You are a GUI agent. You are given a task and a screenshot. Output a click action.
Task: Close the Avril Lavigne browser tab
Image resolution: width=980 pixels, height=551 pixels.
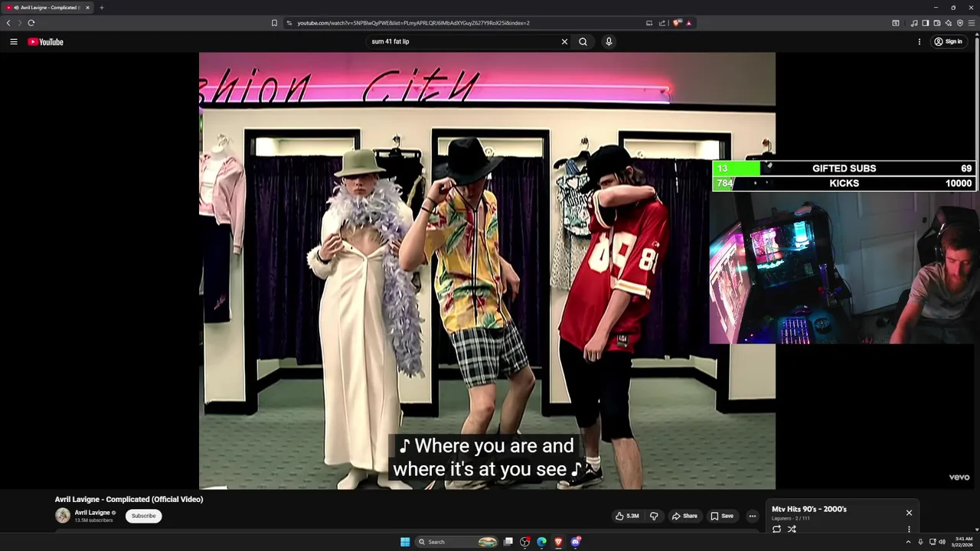pyautogui.click(x=87, y=8)
